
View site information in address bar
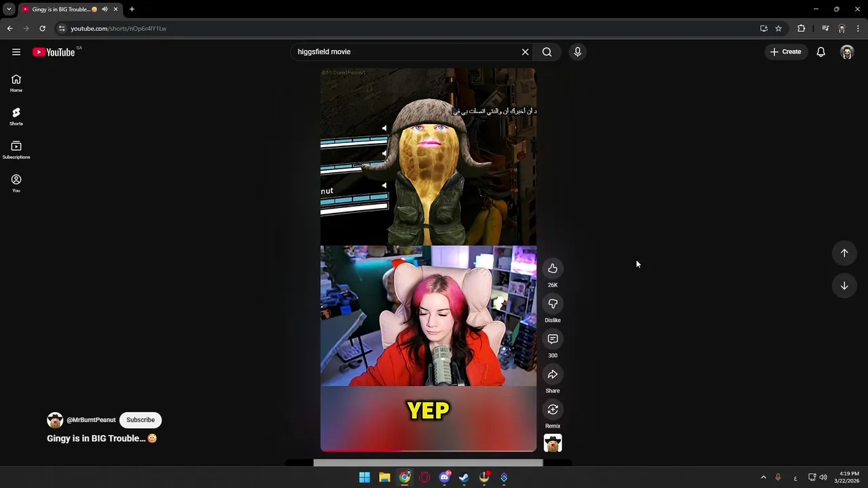pos(62,28)
